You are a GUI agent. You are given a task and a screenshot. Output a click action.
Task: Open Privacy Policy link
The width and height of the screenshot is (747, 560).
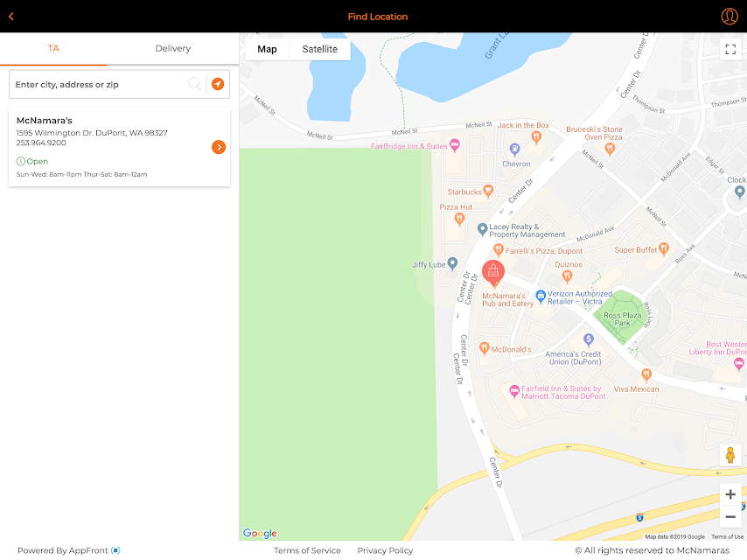tap(385, 550)
